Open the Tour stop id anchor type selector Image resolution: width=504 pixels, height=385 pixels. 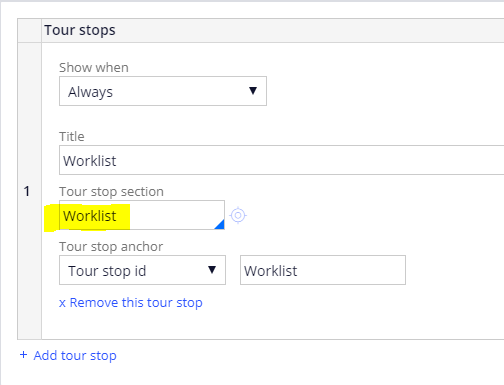click(142, 270)
